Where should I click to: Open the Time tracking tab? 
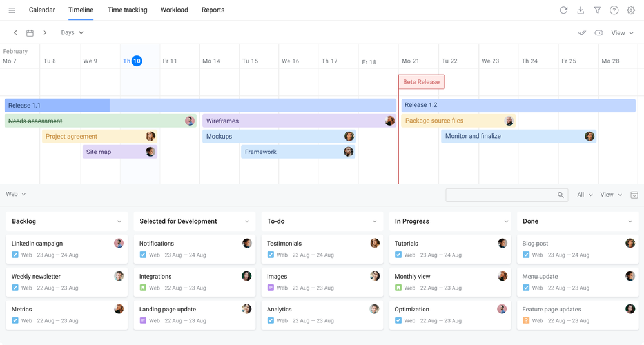(x=128, y=10)
